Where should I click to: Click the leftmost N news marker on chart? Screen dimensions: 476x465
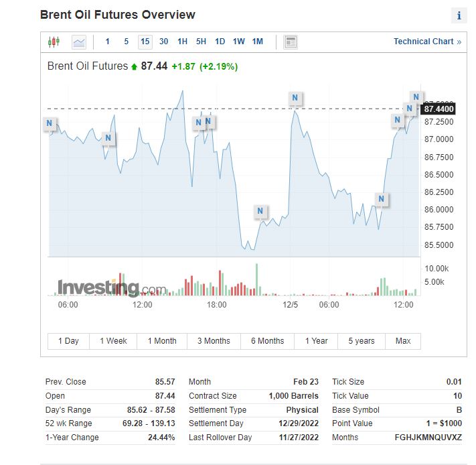[x=49, y=124]
